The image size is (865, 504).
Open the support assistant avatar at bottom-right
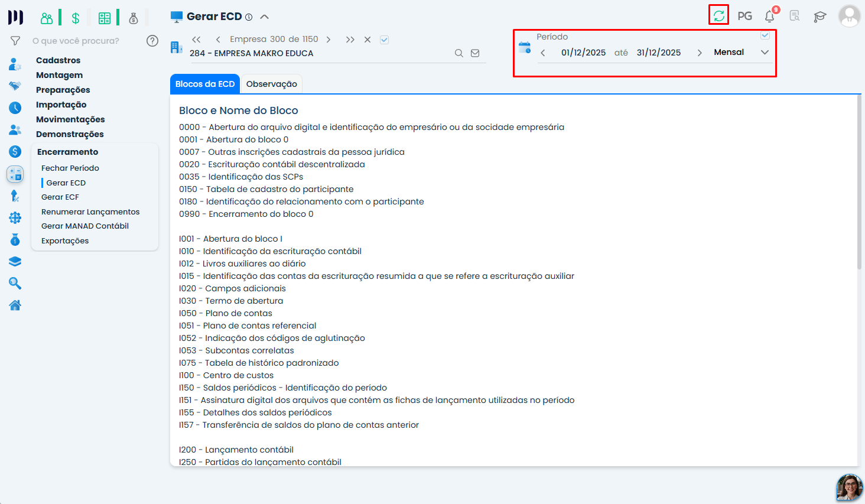pyautogui.click(x=850, y=488)
